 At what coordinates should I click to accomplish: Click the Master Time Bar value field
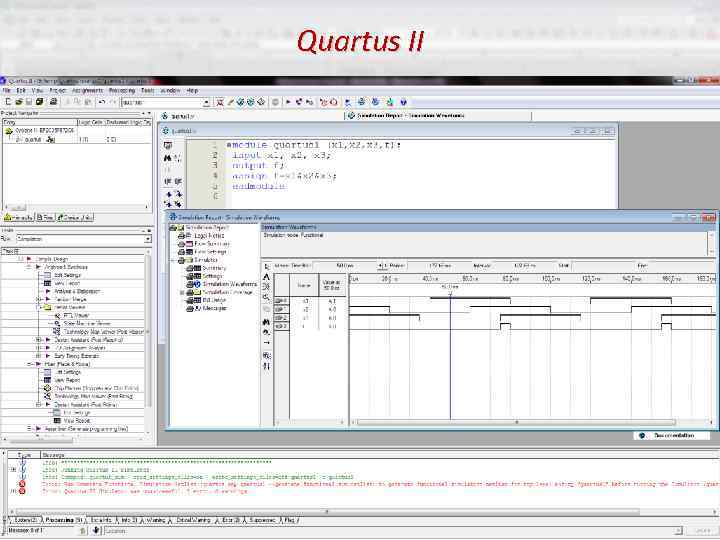345,265
